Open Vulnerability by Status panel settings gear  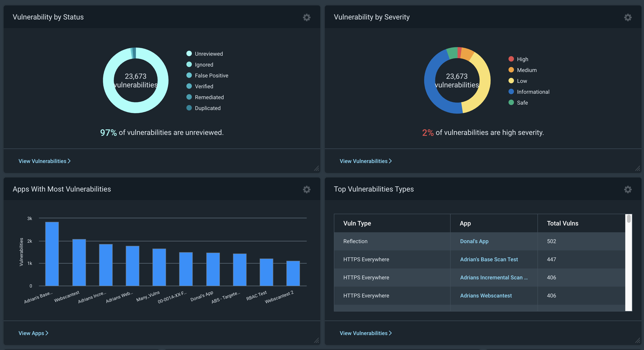[307, 17]
